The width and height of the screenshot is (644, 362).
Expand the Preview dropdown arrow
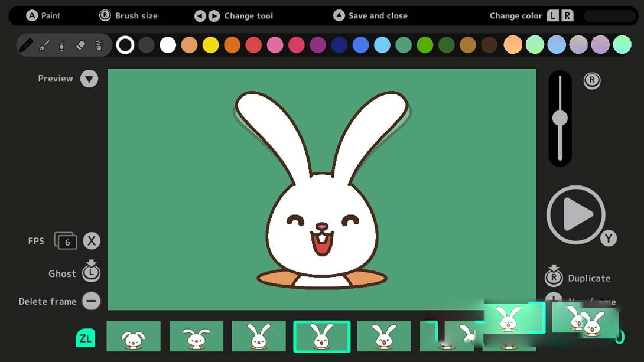(x=89, y=79)
